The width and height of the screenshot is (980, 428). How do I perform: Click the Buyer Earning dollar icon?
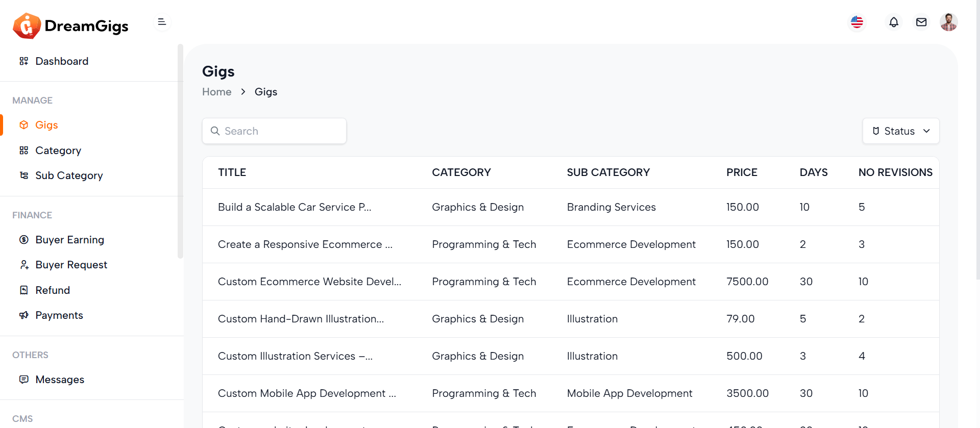click(24, 240)
